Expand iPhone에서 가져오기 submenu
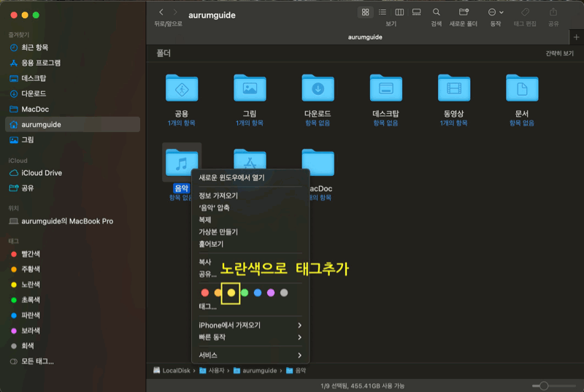The image size is (584, 392). pos(250,325)
